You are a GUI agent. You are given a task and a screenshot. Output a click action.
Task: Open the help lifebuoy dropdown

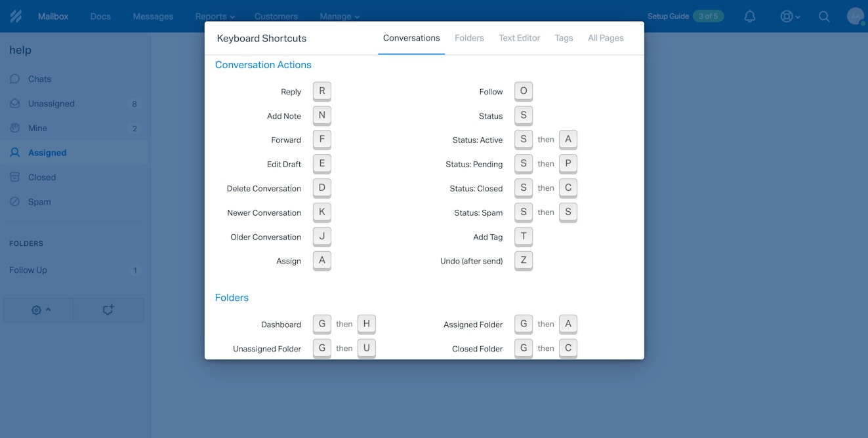click(x=789, y=16)
